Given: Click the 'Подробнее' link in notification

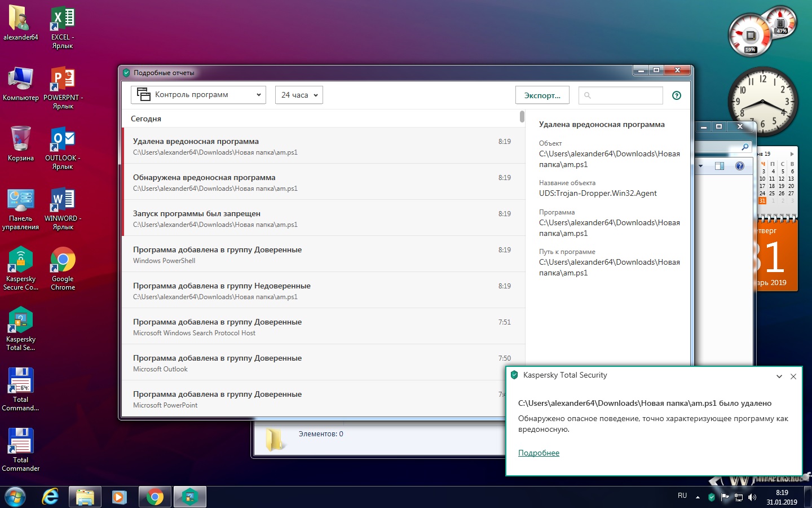Looking at the screenshot, I should pyautogui.click(x=539, y=453).
